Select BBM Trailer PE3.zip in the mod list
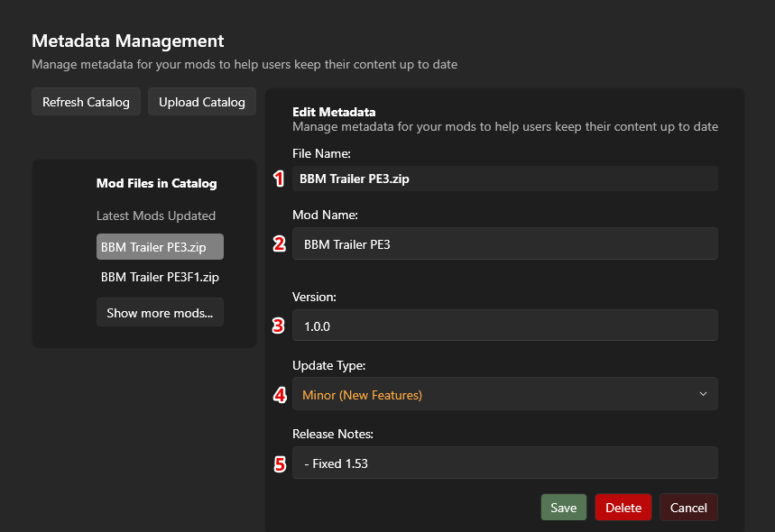The image size is (775, 532). tap(160, 247)
